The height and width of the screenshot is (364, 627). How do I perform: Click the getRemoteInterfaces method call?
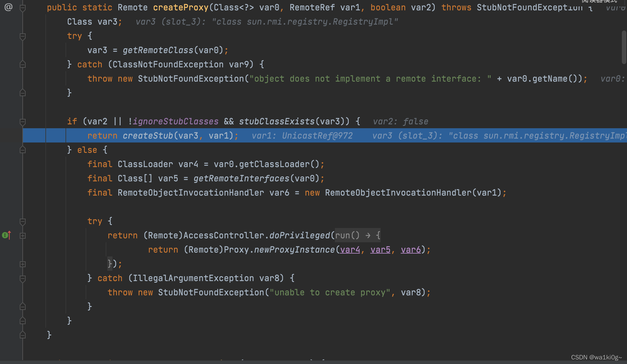pos(241,178)
